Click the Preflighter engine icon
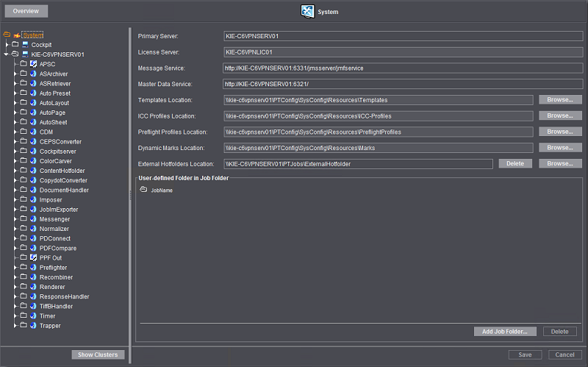The width and height of the screenshot is (588, 367). click(x=33, y=268)
